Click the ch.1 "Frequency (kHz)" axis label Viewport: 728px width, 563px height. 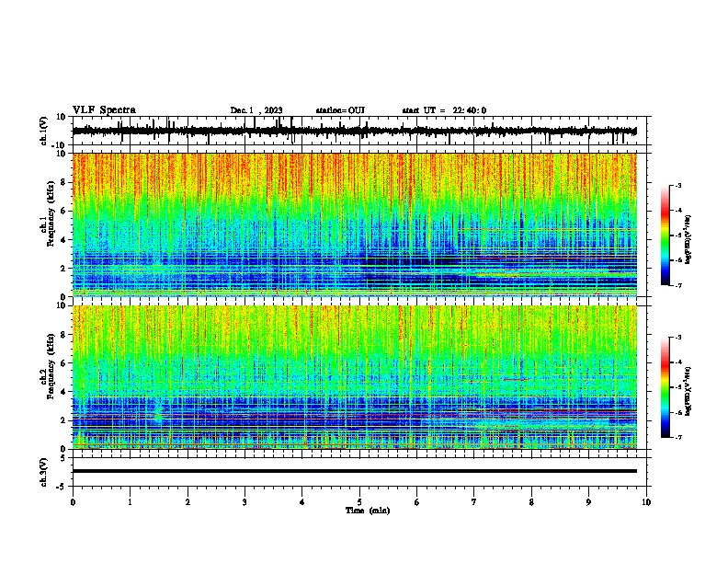tap(50, 213)
